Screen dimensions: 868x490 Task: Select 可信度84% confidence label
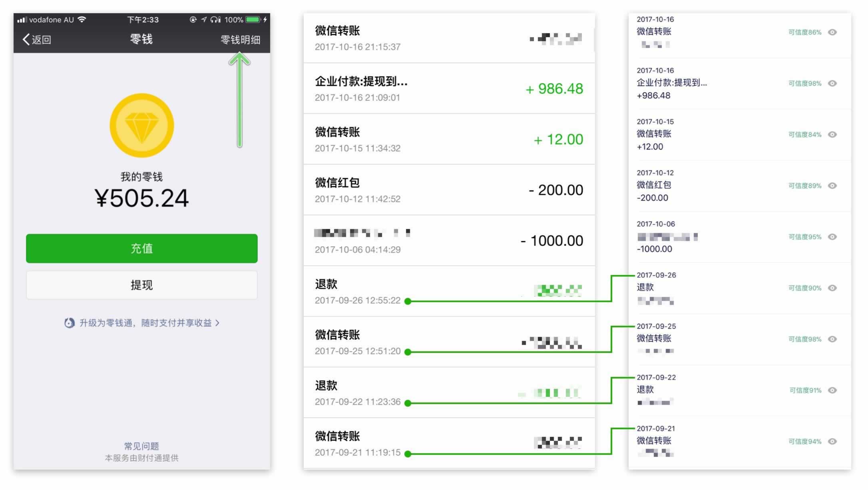point(805,135)
